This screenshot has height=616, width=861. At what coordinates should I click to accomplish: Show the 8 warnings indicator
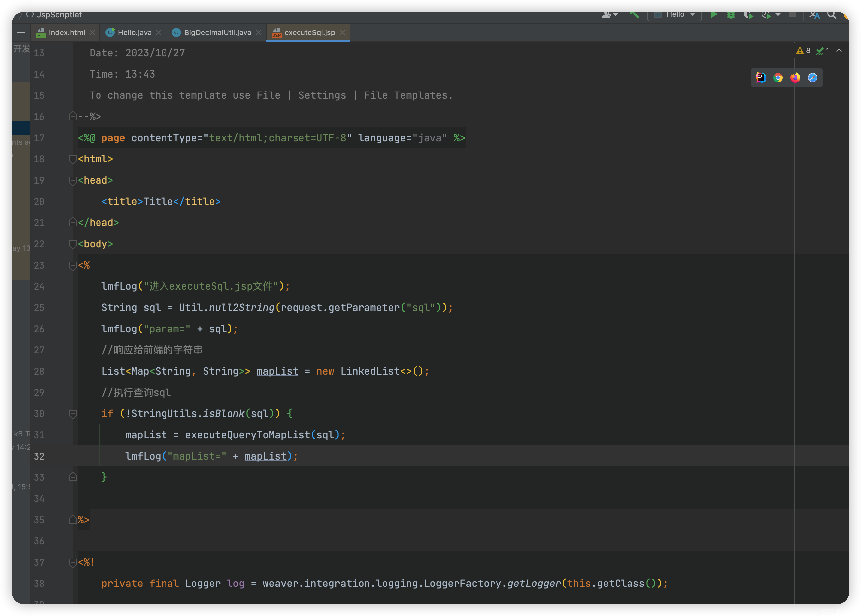[x=803, y=50]
